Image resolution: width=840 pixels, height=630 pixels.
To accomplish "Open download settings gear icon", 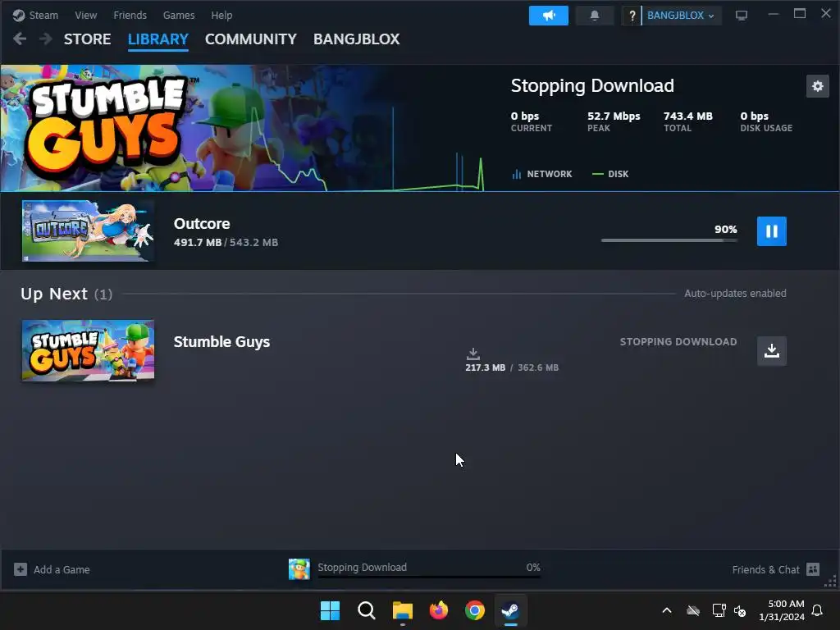I will [818, 85].
